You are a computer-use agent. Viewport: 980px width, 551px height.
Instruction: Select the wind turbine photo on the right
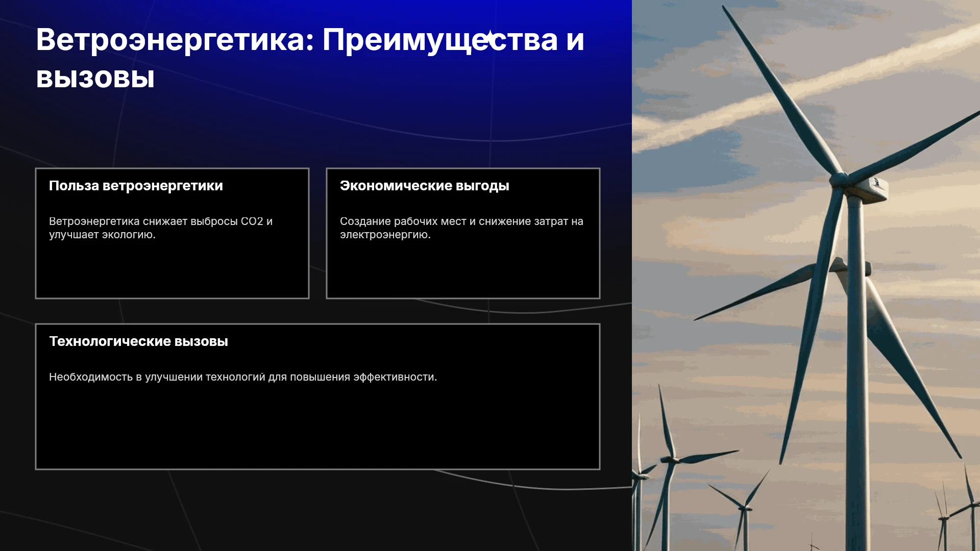point(806,275)
